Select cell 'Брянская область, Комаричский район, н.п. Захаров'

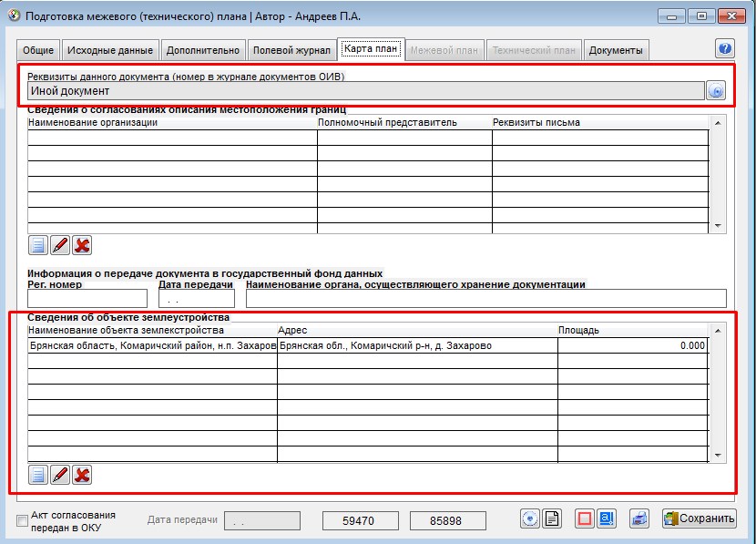click(152, 345)
